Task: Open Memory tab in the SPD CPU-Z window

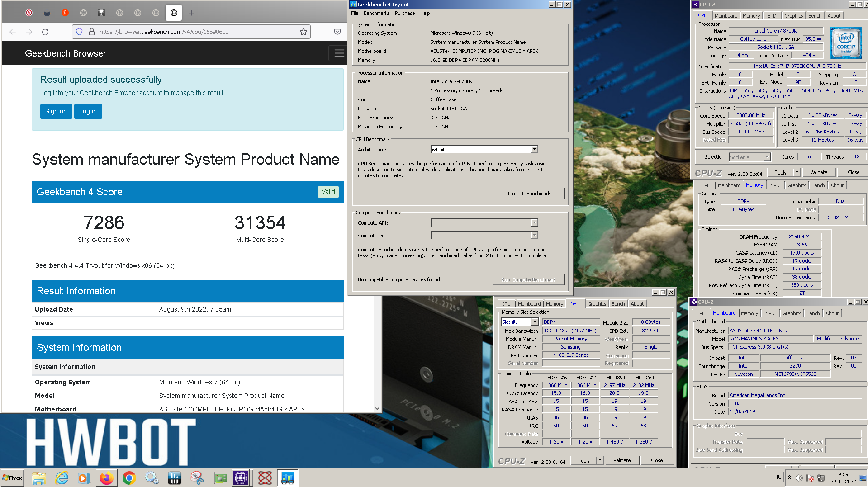Action: [x=554, y=304]
